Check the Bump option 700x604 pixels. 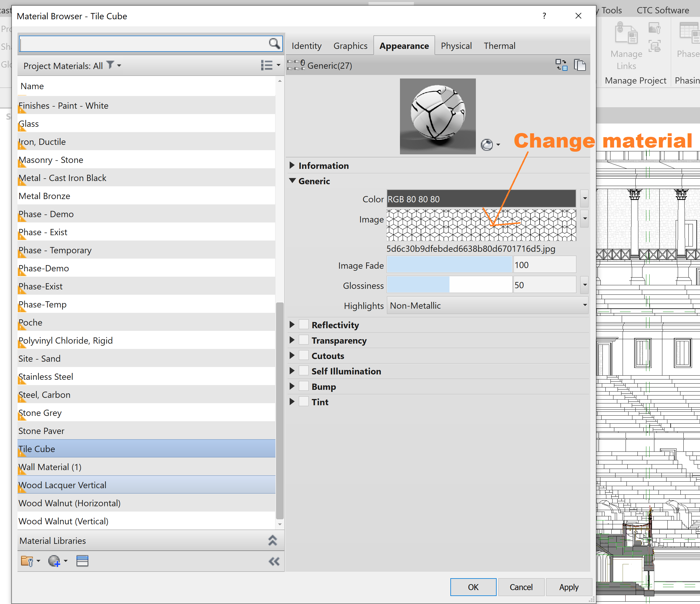tap(303, 386)
